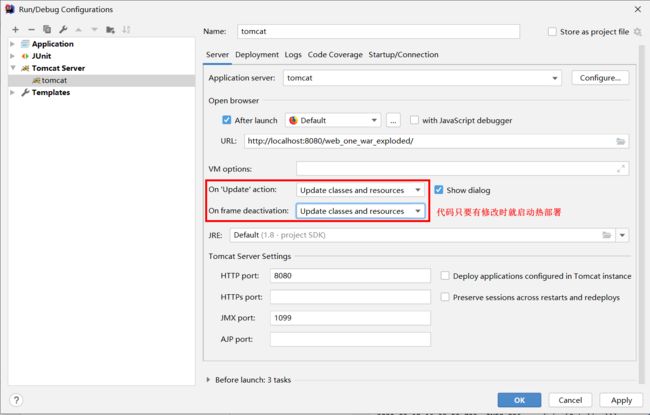
Task: Click the AJP port field
Action: coord(350,339)
